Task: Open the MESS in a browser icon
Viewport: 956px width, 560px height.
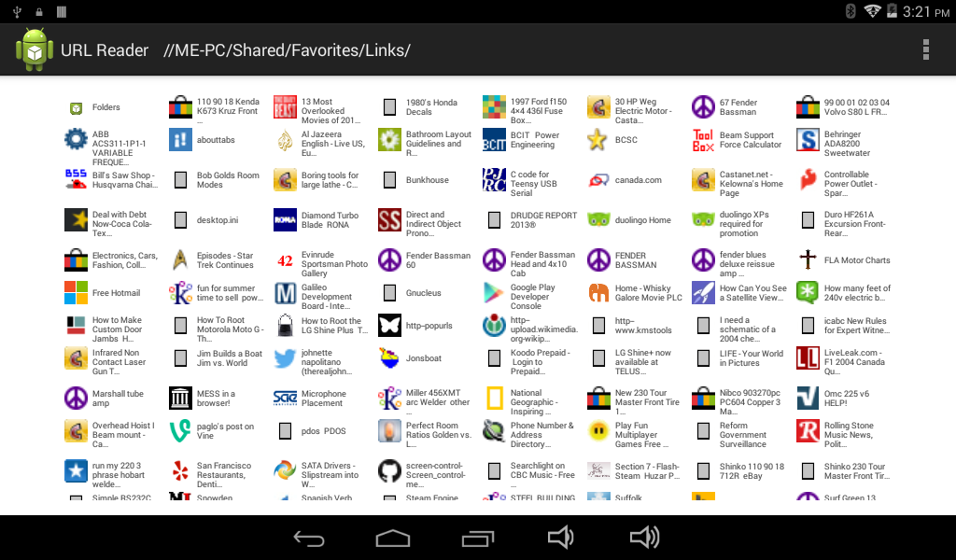Action: tap(180, 398)
